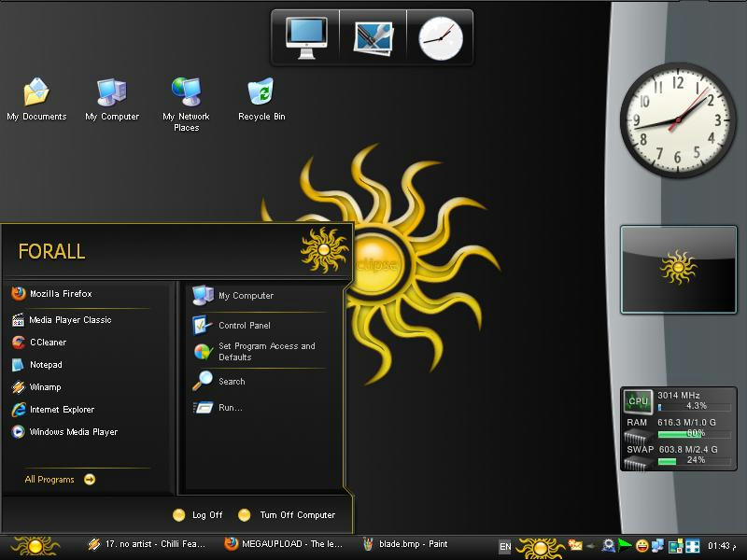The image size is (747, 560).
Task: Open Media Player Classic from Start menu
Action: [x=62, y=320]
